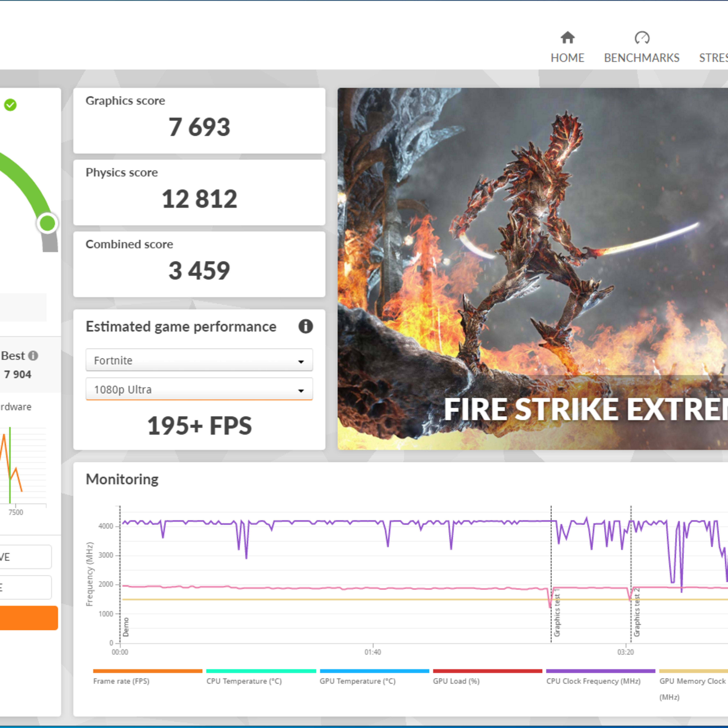Click the Graphics score label
728x728 pixels.
125,101
